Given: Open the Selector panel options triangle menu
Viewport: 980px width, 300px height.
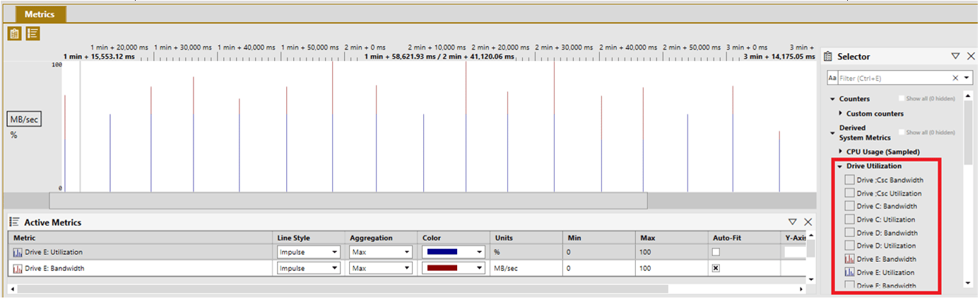Looking at the screenshot, I should coord(955,56).
